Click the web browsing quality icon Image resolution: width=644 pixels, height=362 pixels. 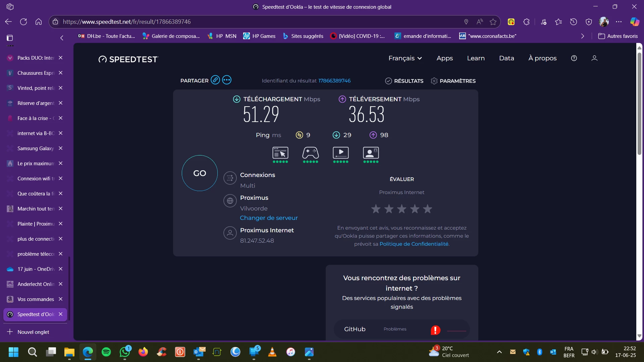280,153
